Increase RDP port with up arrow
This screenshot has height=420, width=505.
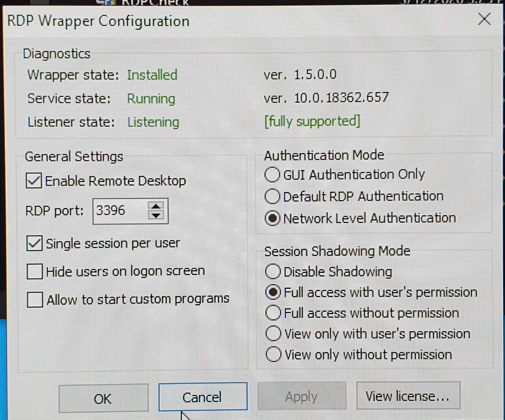tap(156, 206)
